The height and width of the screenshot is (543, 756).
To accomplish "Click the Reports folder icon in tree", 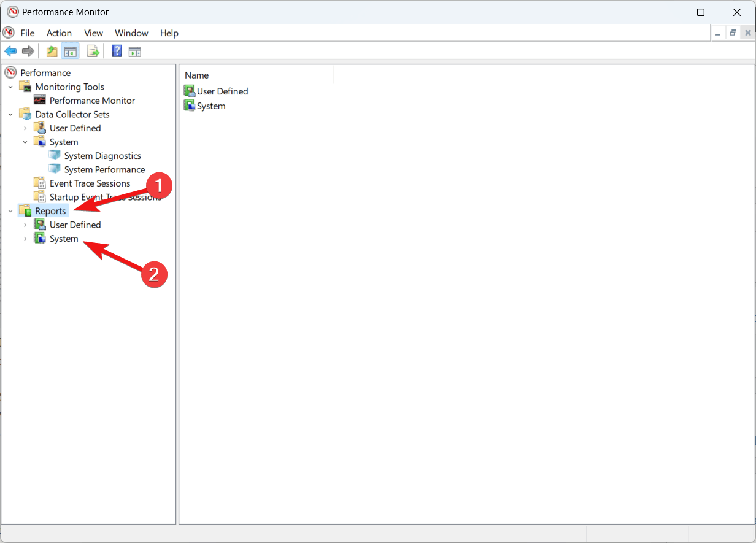I will point(25,210).
